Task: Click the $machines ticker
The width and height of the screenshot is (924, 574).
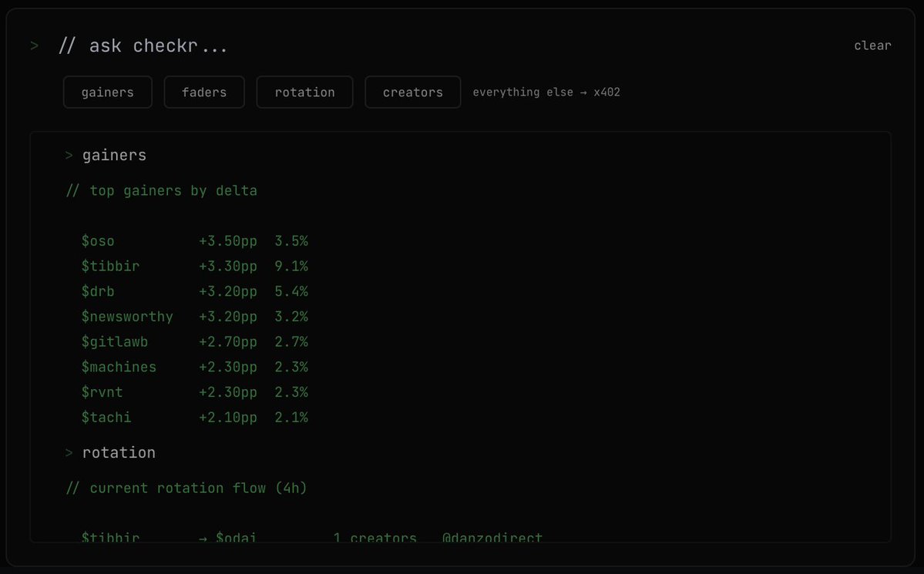Action: click(119, 368)
